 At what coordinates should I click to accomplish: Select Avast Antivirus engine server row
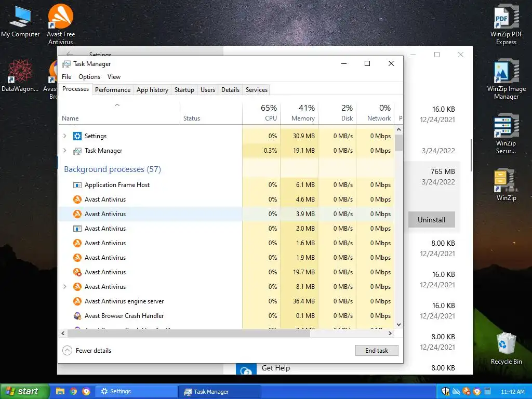227,301
